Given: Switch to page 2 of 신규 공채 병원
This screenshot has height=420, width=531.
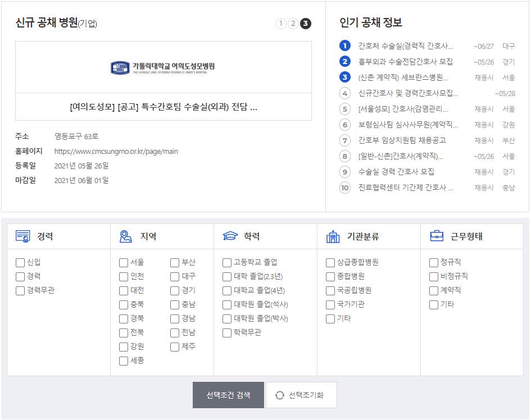Looking at the screenshot, I should tap(293, 24).
